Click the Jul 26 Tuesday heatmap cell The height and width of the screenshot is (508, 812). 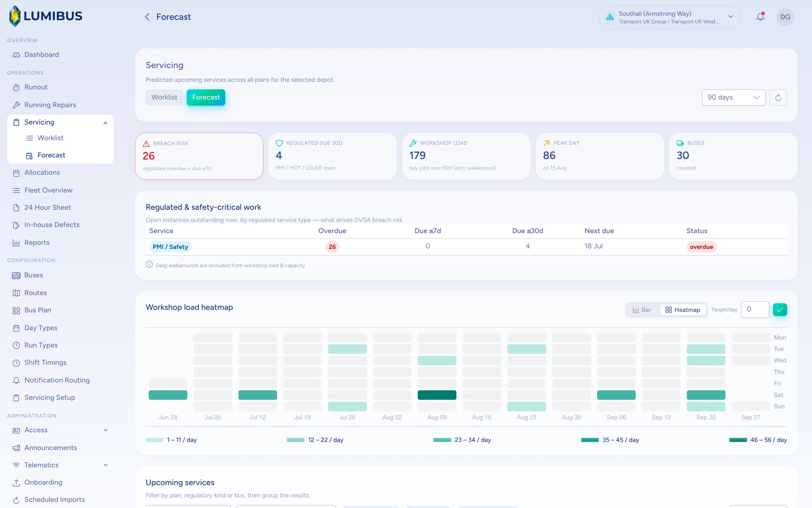(347, 349)
